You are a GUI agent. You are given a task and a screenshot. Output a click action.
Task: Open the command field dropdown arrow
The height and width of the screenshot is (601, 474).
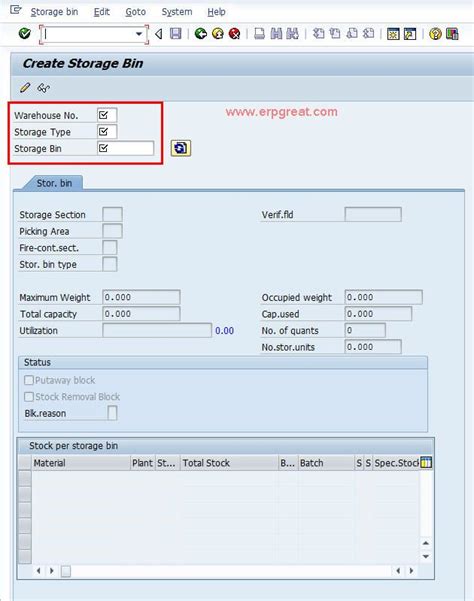pyautogui.click(x=139, y=34)
